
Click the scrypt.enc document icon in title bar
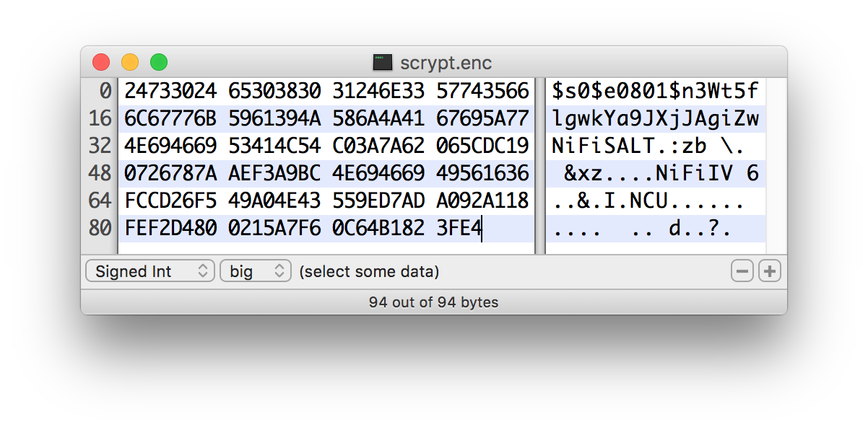pyautogui.click(x=382, y=63)
